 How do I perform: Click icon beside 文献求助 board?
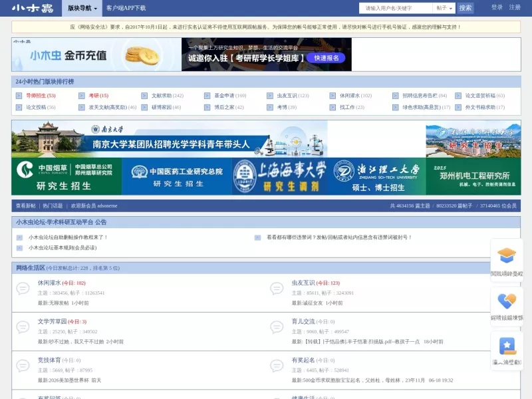pos(144,96)
